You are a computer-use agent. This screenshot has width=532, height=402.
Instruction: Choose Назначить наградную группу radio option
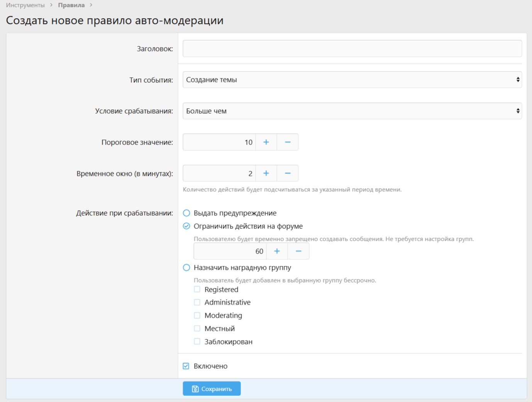click(186, 267)
